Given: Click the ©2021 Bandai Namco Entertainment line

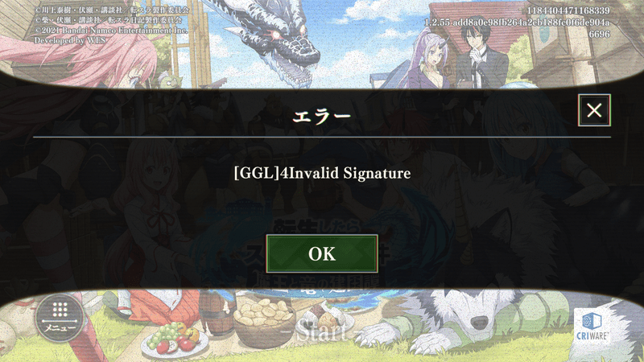Looking at the screenshot, I should pyautogui.click(x=111, y=31).
